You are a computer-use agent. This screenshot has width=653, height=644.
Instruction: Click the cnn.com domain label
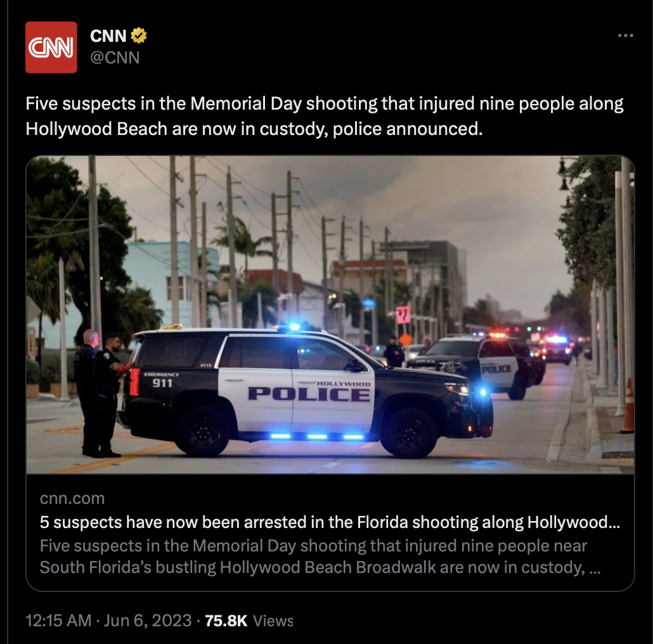pyautogui.click(x=72, y=498)
